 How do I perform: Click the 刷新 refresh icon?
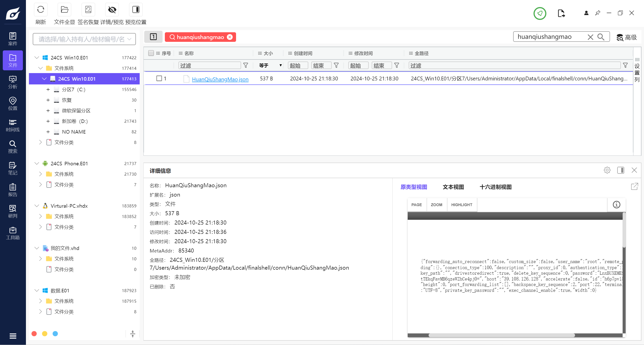(x=41, y=10)
